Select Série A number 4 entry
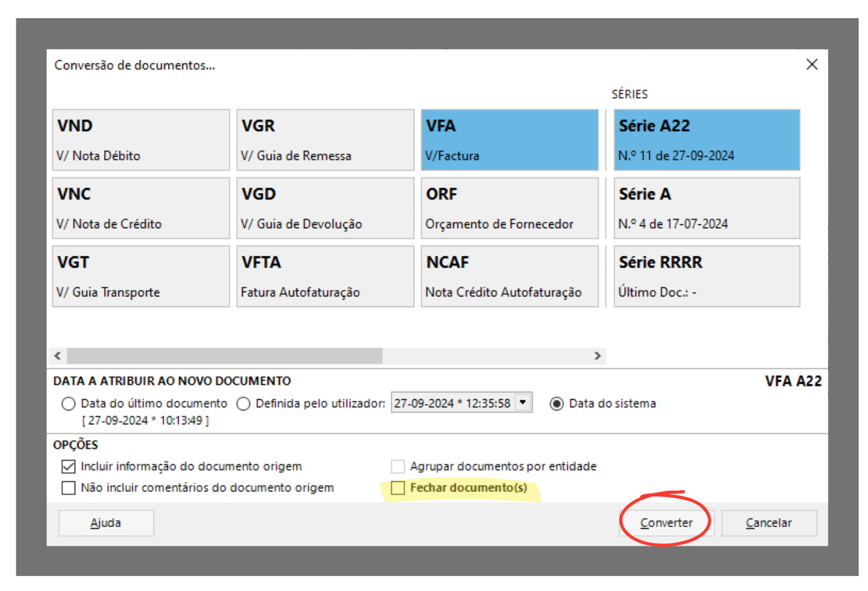 (x=706, y=208)
